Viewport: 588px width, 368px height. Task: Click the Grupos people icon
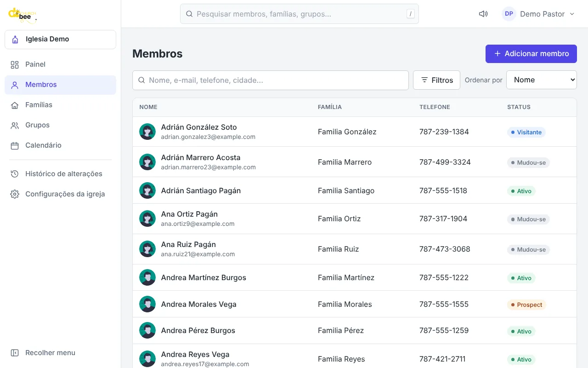point(15,125)
